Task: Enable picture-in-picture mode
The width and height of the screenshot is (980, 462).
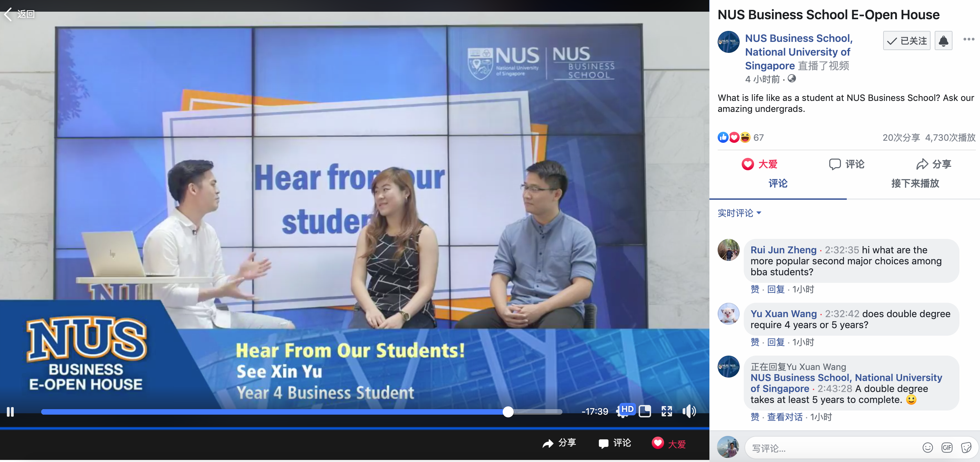Action: click(645, 411)
